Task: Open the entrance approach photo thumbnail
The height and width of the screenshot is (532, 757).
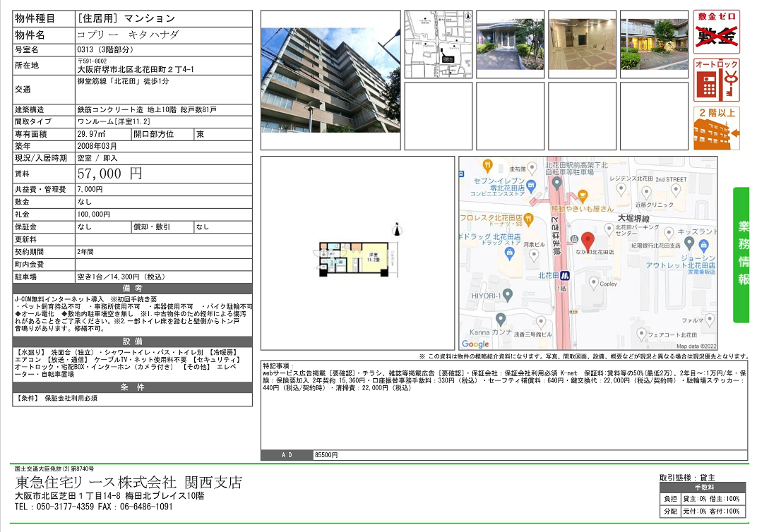Action: 511,44
